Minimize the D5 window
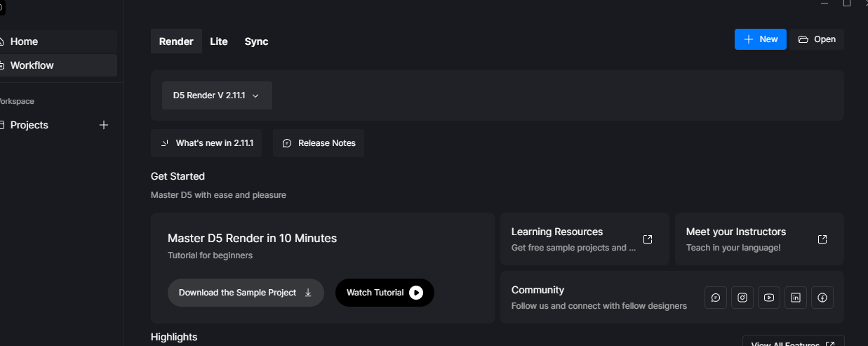Viewport: 868px width, 346px height. 824,3
